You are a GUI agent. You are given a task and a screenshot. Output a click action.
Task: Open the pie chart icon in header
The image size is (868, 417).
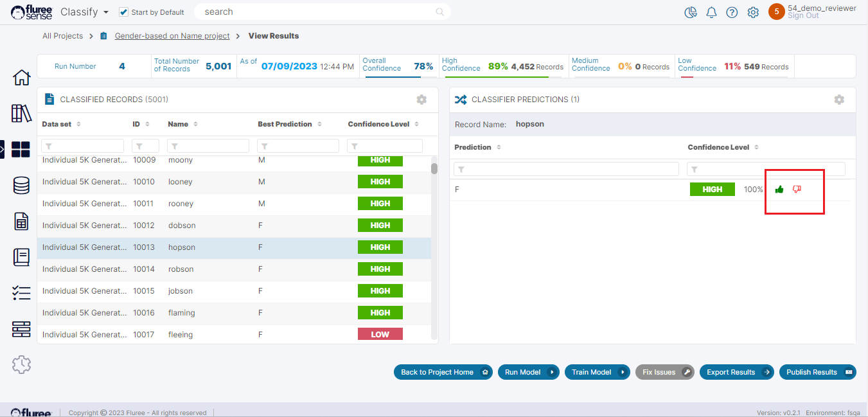tap(691, 12)
